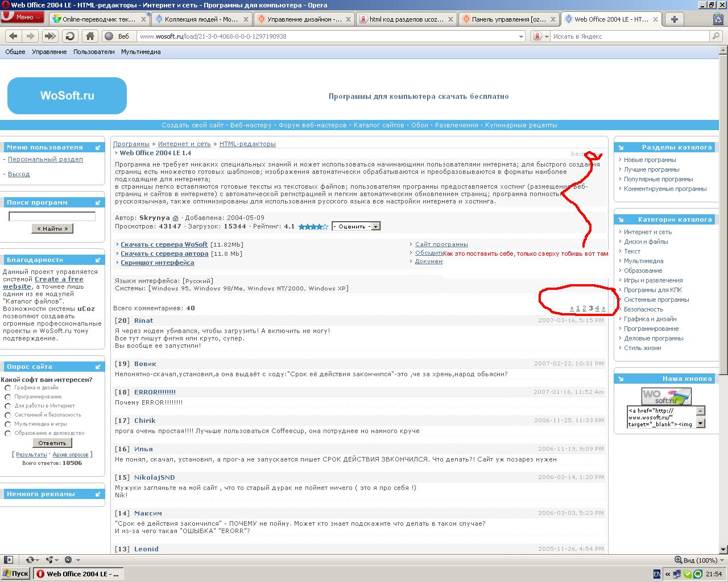728x582 pixels.
Task: Click the browser Back arrow button
Action: click(x=14, y=36)
